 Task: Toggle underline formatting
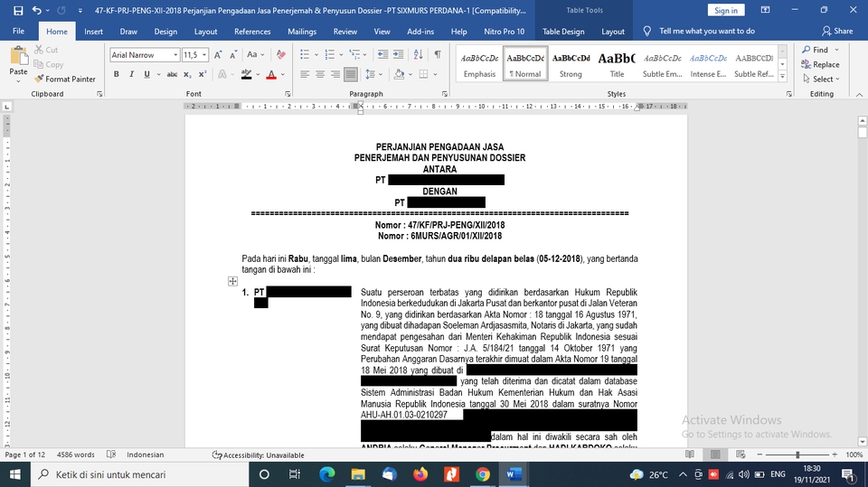point(146,74)
